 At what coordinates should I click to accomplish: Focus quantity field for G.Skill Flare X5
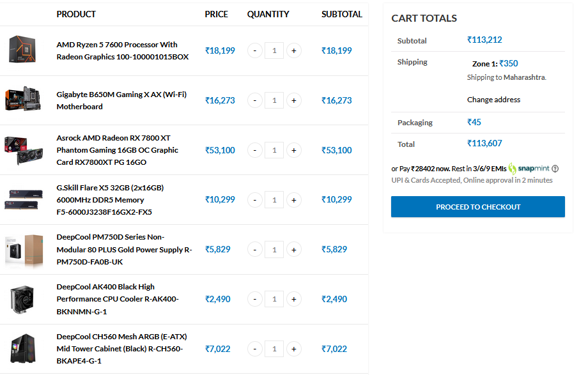pyautogui.click(x=274, y=200)
